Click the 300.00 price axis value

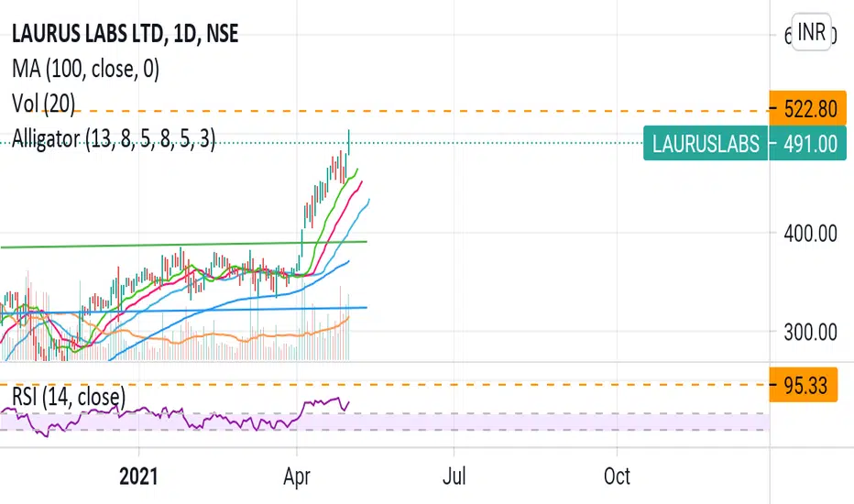click(810, 332)
